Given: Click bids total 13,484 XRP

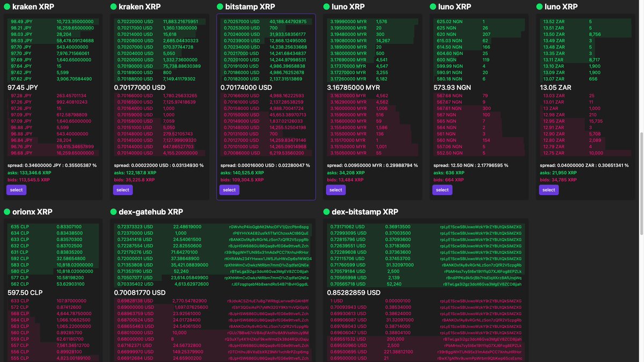Looking at the screenshot, I should (x=344, y=180).
